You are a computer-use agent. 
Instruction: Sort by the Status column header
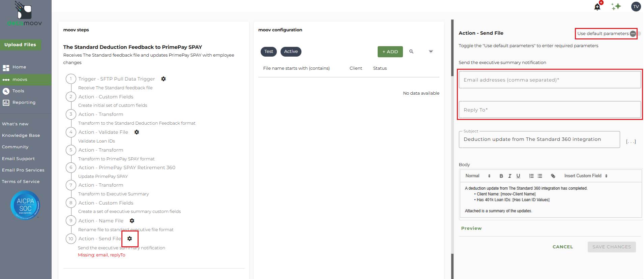click(x=380, y=68)
